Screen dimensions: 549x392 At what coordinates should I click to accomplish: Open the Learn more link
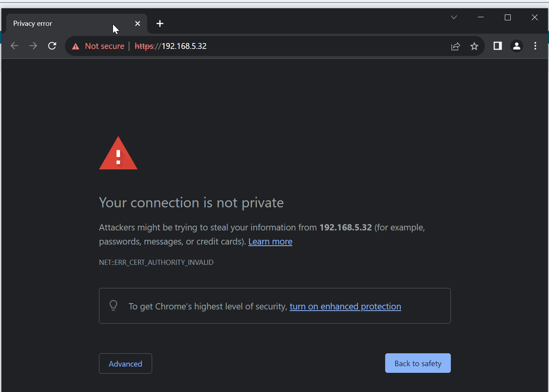point(270,241)
